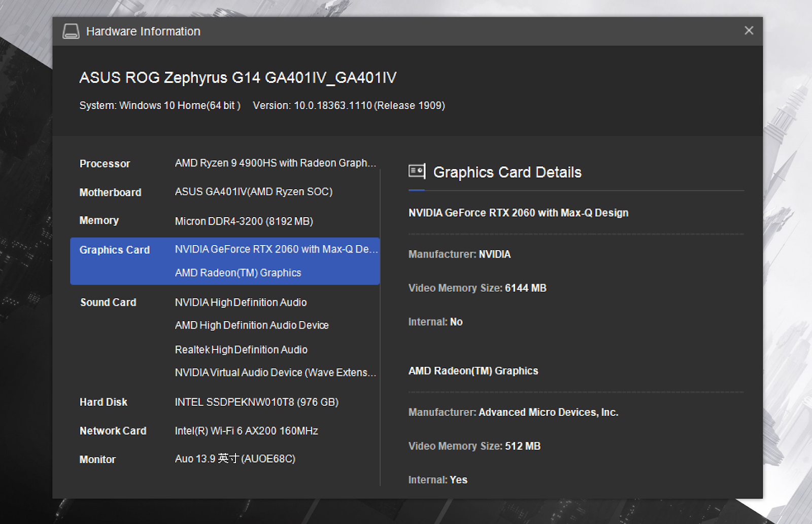The image size is (812, 524).
Task: Click the Internal: Yes line
Action: tap(438, 480)
